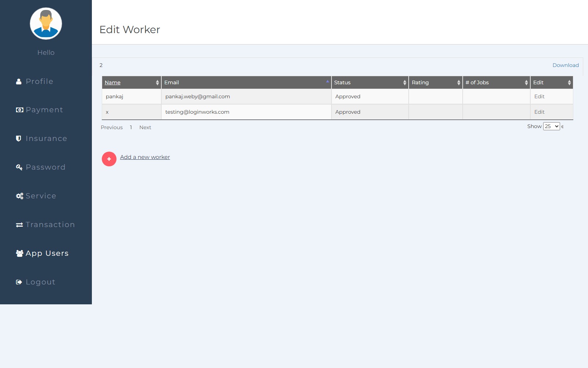Image resolution: width=588 pixels, height=368 pixels.
Task: Click Approved status for worker x
Action: coord(348,112)
